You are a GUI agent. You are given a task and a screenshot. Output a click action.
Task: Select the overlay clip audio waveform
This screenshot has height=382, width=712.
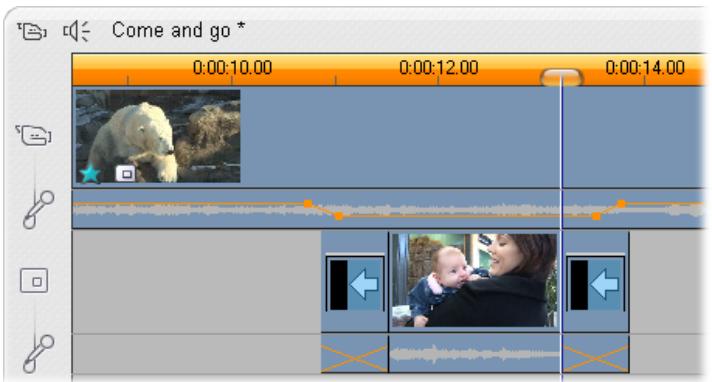(x=475, y=354)
